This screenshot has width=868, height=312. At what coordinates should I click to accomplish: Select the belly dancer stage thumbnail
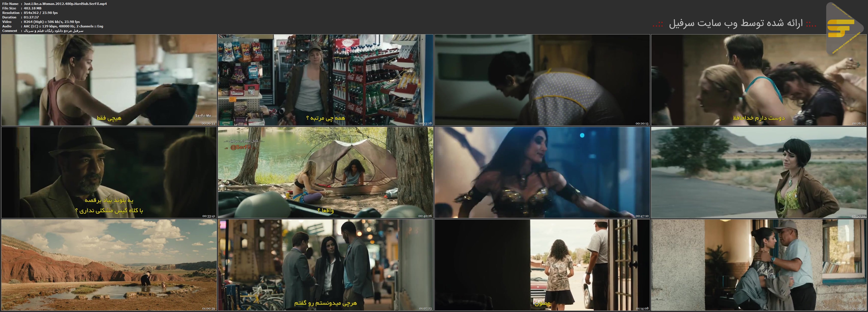click(542, 172)
